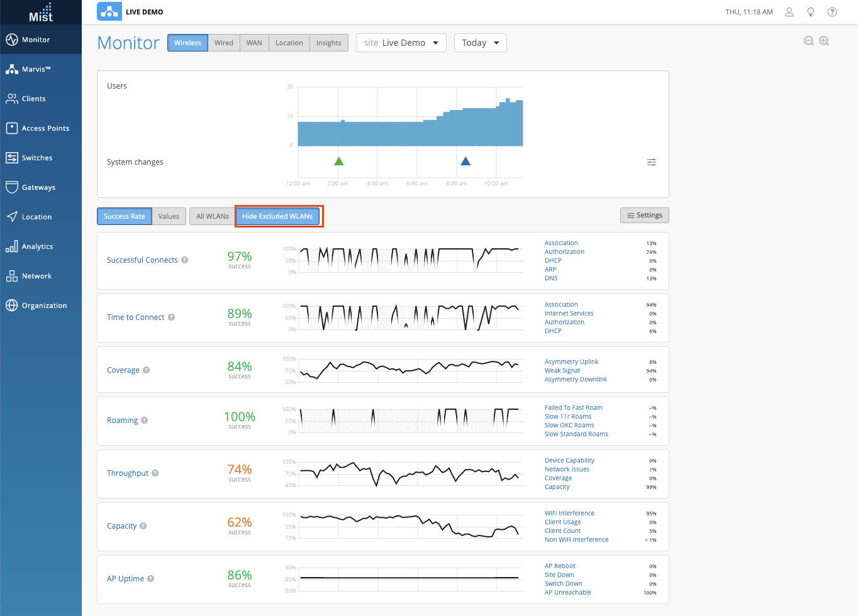The height and width of the screenshot is (616, 858).
Task: Click the zoom in magnifier icon
Action: 824,41
